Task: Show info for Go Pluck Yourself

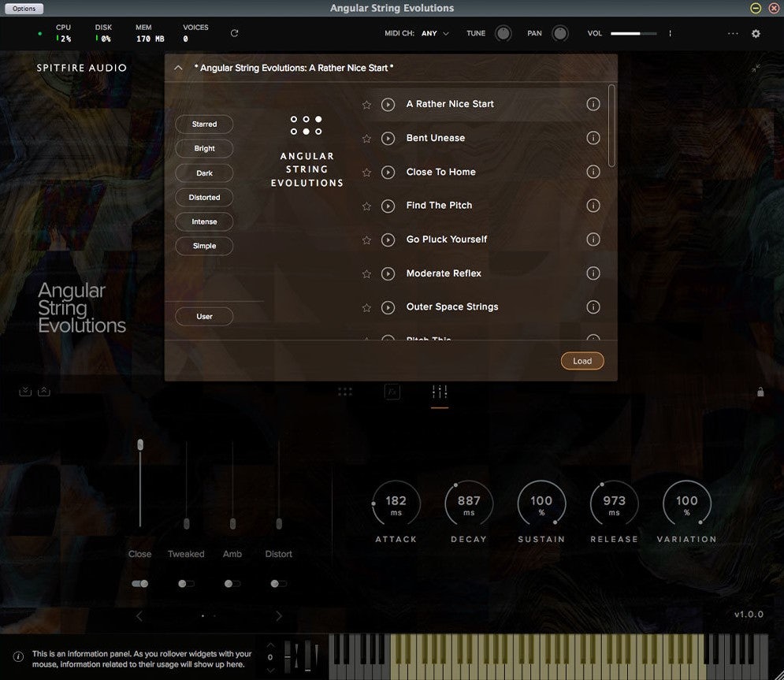Action: click(x=593, y=240)
